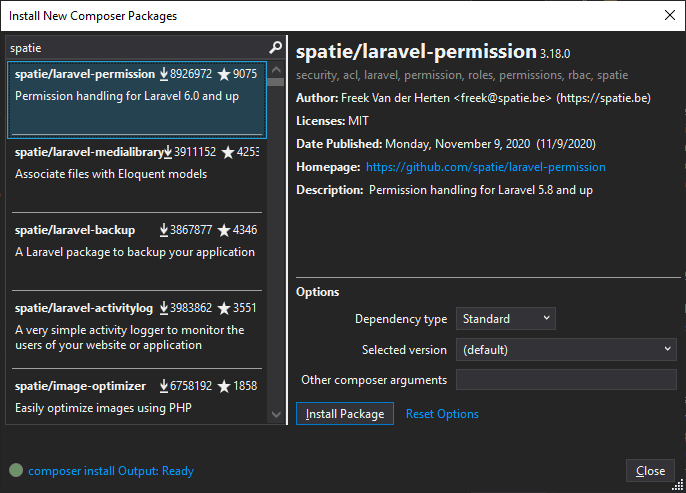Select spatie/laravel-activitylog package

137,332
